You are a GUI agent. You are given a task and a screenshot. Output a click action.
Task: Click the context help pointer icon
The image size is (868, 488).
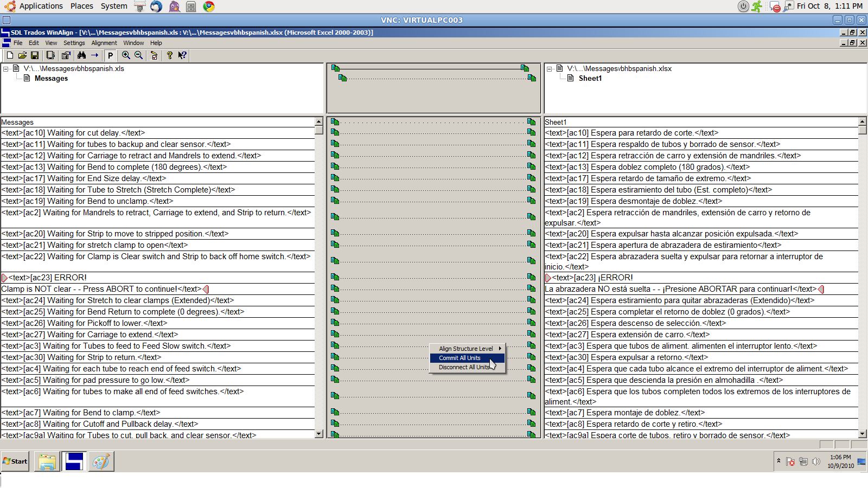click(x=182, y=55)
